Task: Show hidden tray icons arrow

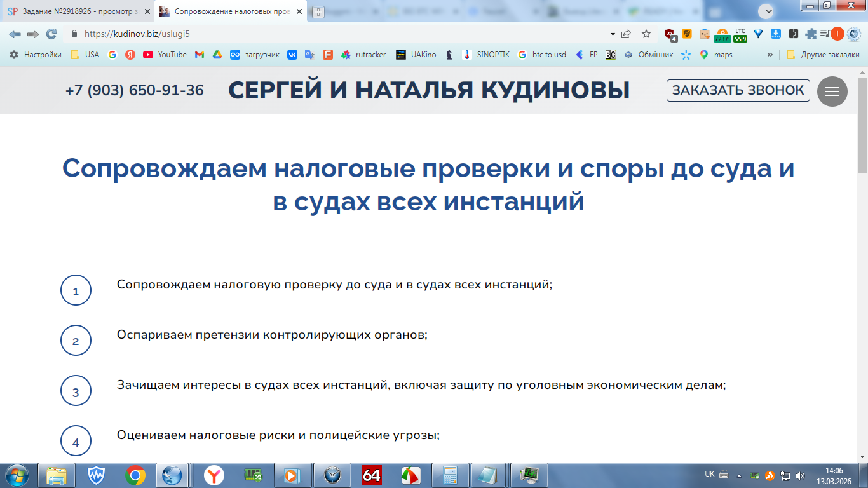Action: [739, 475]
